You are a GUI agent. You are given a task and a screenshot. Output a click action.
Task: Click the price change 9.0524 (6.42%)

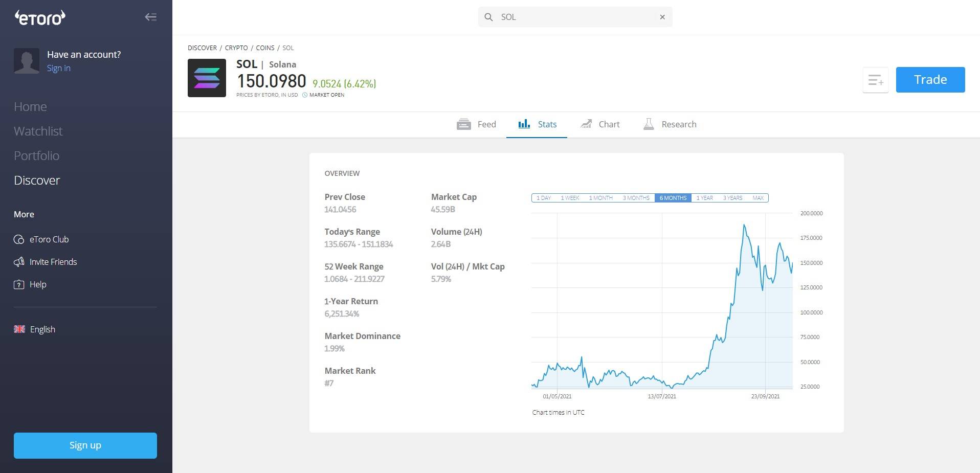344,84
